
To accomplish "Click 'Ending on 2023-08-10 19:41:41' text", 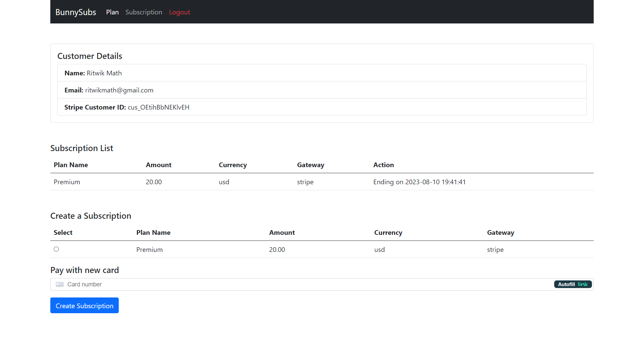I will [419, 182].
